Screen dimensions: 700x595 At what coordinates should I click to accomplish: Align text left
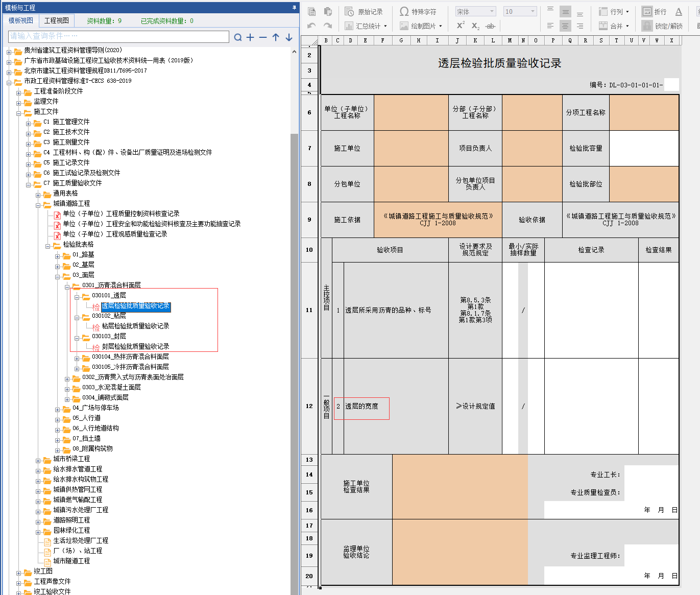(x=550, y=26)
